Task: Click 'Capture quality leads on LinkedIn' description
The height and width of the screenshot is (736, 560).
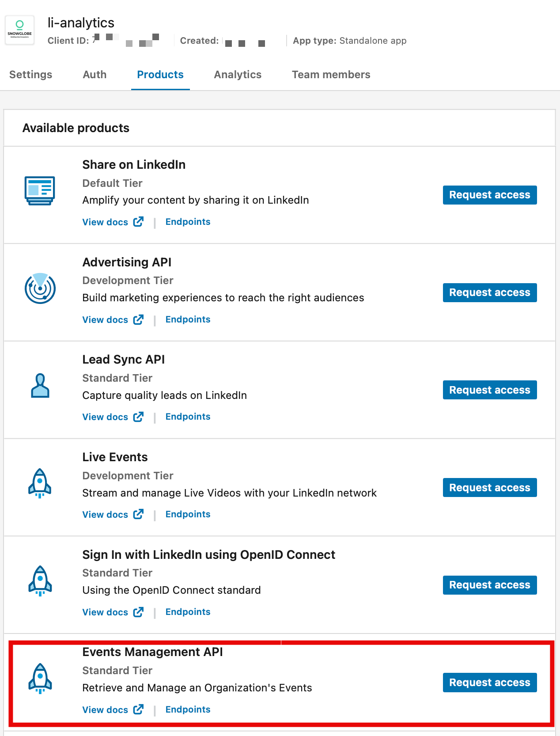Action: tap(164, 395)
